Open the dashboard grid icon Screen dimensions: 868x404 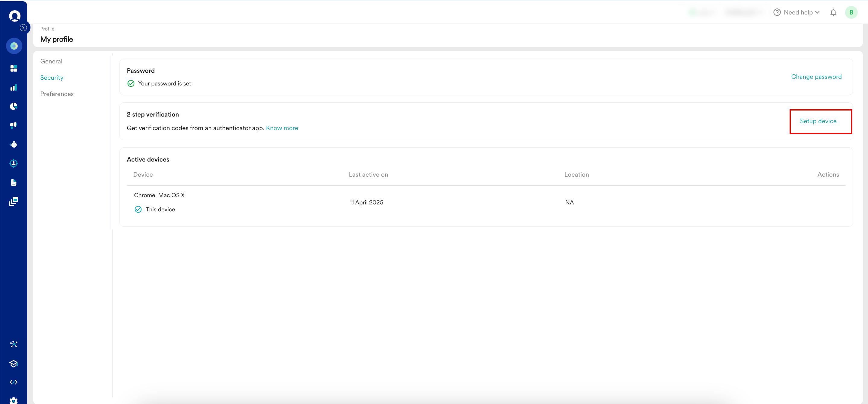pos(14,69)
